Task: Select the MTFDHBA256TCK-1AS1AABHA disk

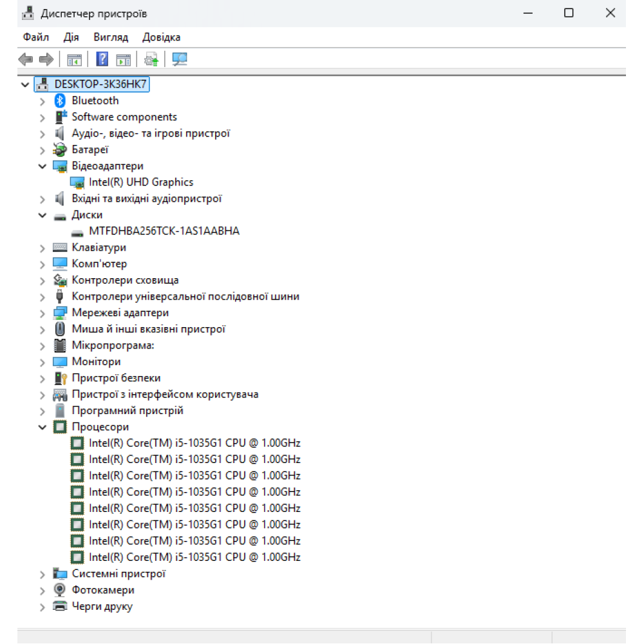Action: pos(164,231)
